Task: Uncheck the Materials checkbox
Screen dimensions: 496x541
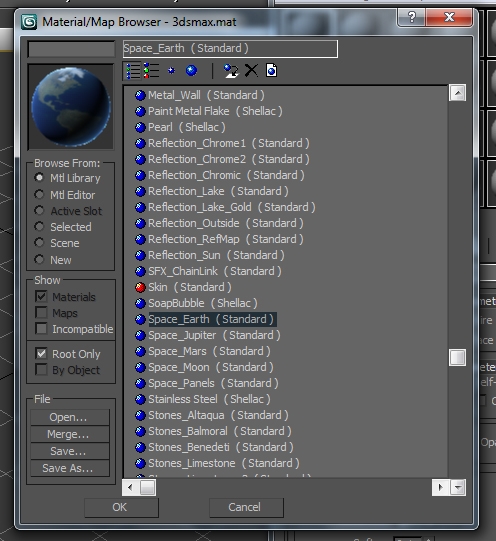Action: point(41,296)
